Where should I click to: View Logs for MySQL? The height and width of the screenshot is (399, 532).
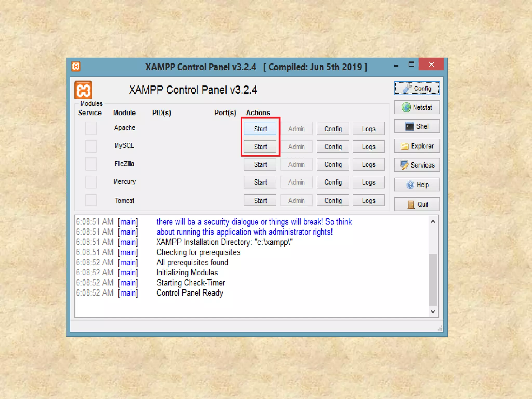369,147
